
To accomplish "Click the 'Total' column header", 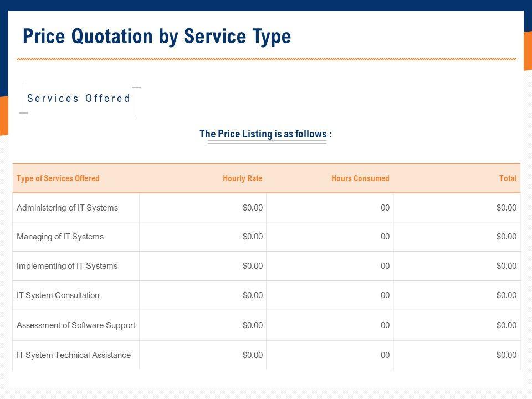I will [x=507, y=178].
